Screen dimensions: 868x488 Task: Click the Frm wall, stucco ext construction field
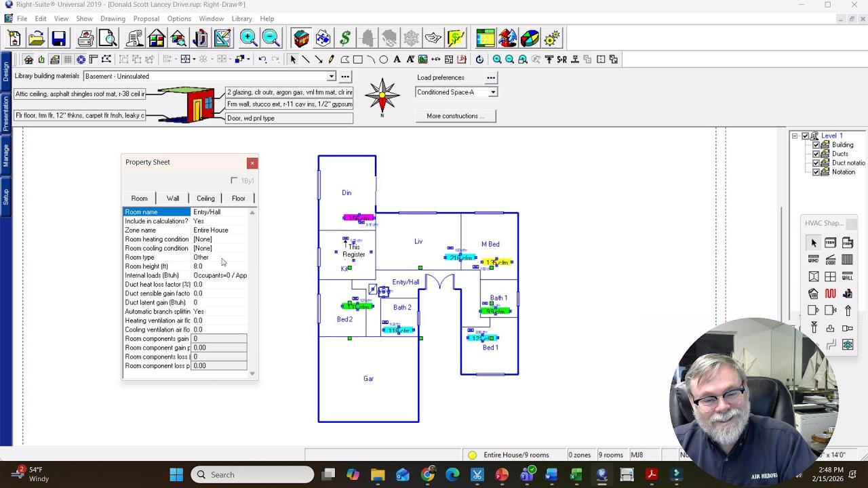289,104
